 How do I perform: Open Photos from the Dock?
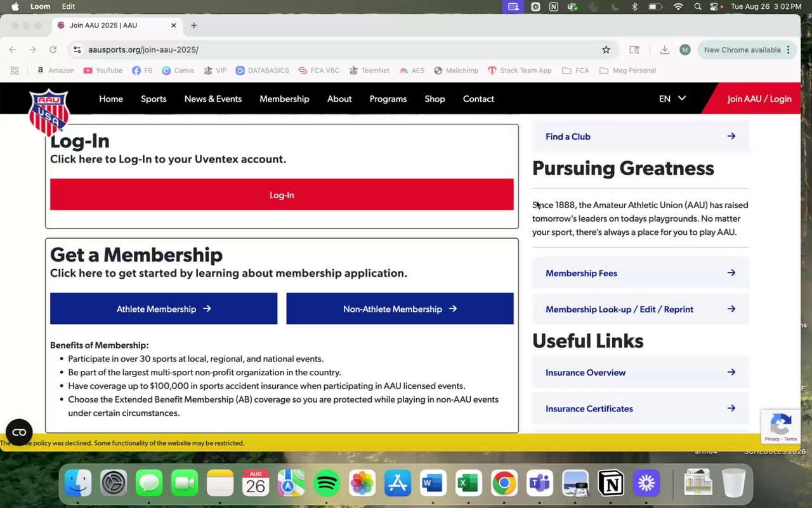pos(362,484)
